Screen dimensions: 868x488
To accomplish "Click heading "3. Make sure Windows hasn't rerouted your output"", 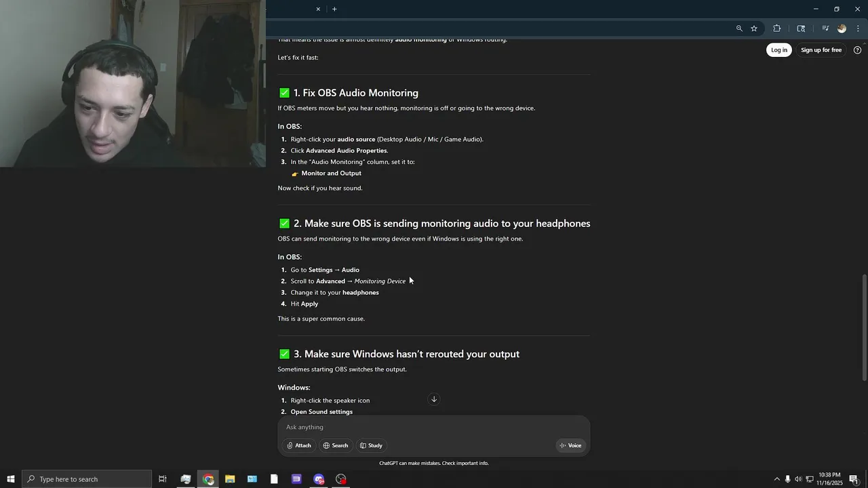I will [406, 354].
